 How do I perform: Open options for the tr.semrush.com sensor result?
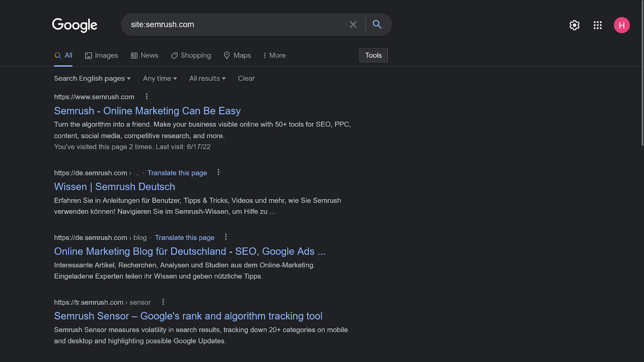tap(163, 302)
